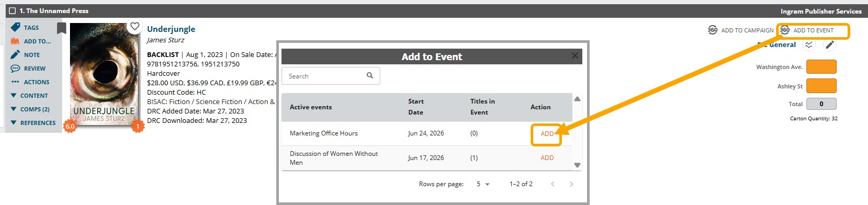Click the bookmark icon beside the cover

click(x=62, y=28)
